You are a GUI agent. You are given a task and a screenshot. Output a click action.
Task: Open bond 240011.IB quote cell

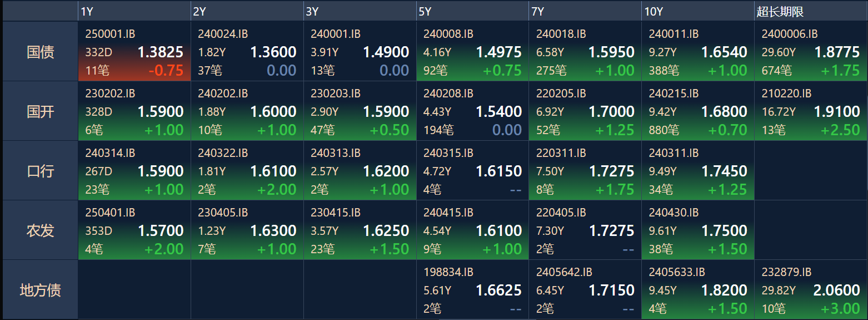coord(697,51)
